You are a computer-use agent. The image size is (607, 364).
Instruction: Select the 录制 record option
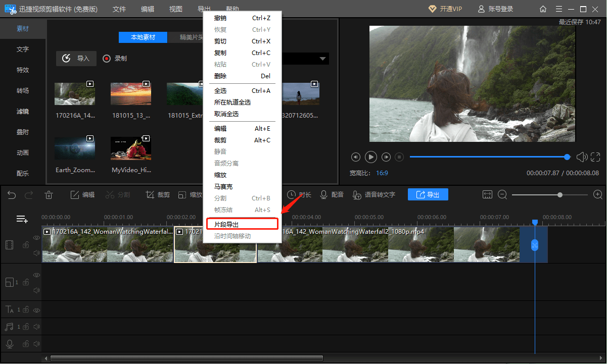pos(115,59)
